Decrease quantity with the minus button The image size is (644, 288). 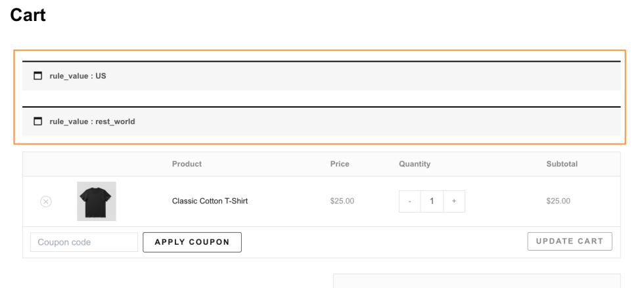click(410, 201)
